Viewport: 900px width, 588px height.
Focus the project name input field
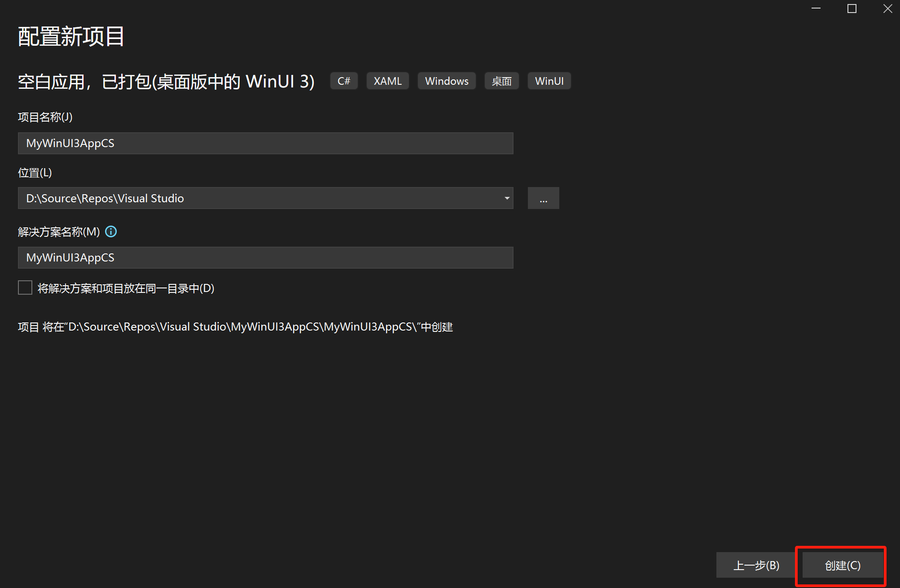tap(265, 143)
